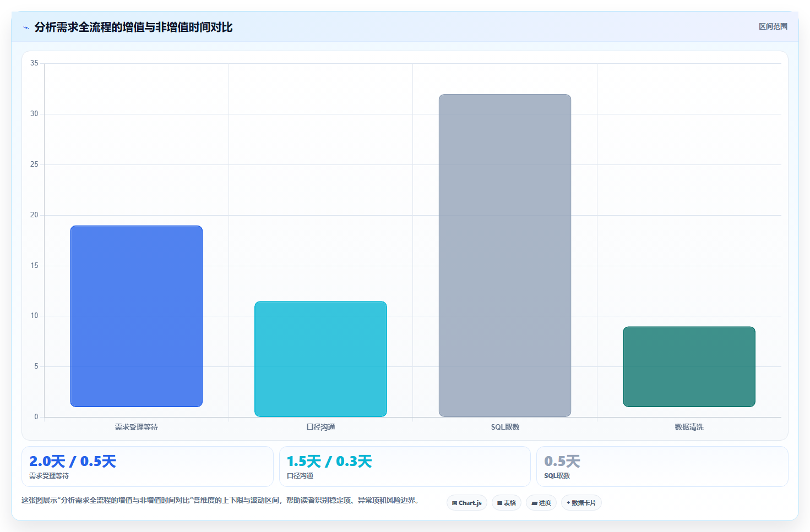Click the gray SQL取数 bar

pyautogui.click(x=505, y=255)
